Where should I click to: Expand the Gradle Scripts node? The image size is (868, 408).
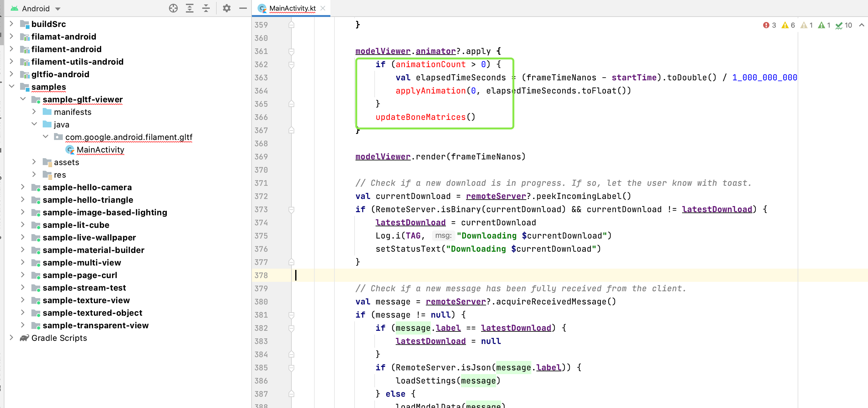coord(11,338)
